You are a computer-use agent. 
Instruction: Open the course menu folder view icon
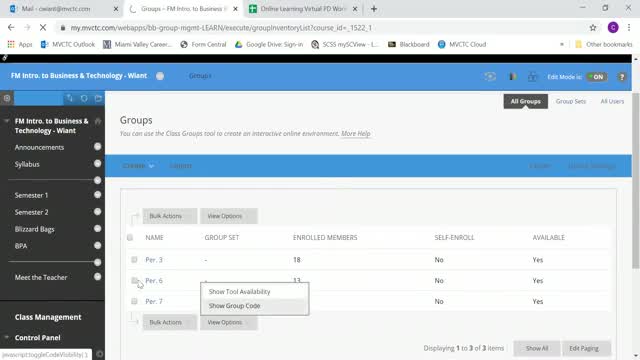coord(98,98)
